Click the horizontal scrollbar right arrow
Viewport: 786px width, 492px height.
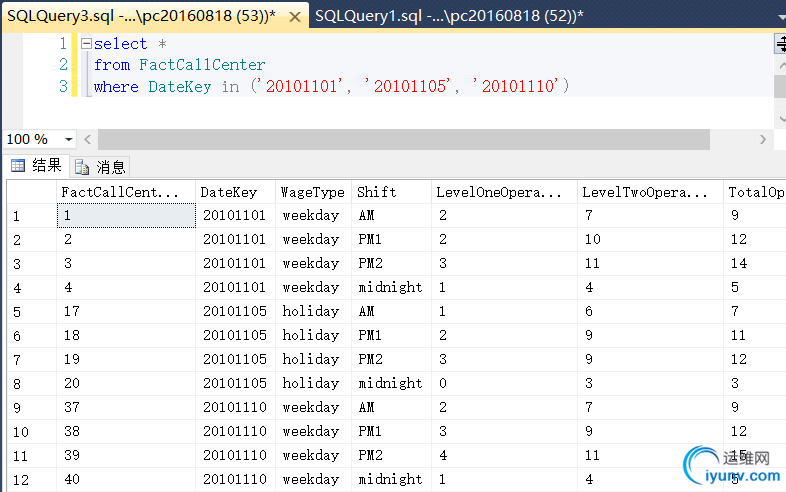pyautogui.click(x=763, y=139)
